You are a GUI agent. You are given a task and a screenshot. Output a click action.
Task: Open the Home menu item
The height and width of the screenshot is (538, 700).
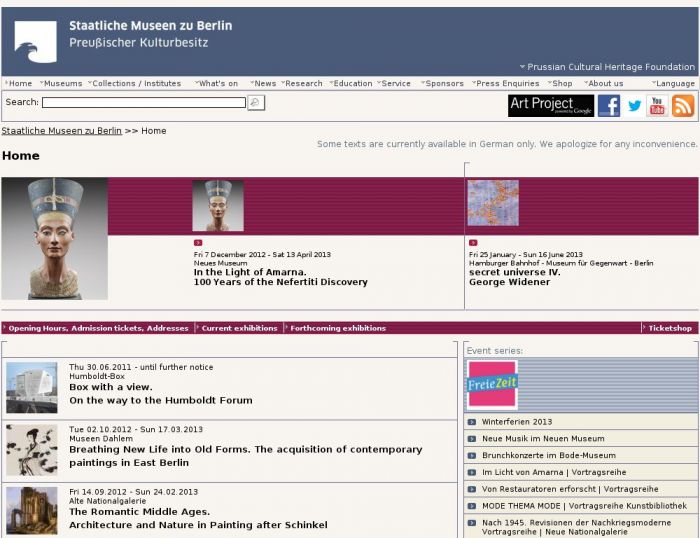(x=19, y=83)
